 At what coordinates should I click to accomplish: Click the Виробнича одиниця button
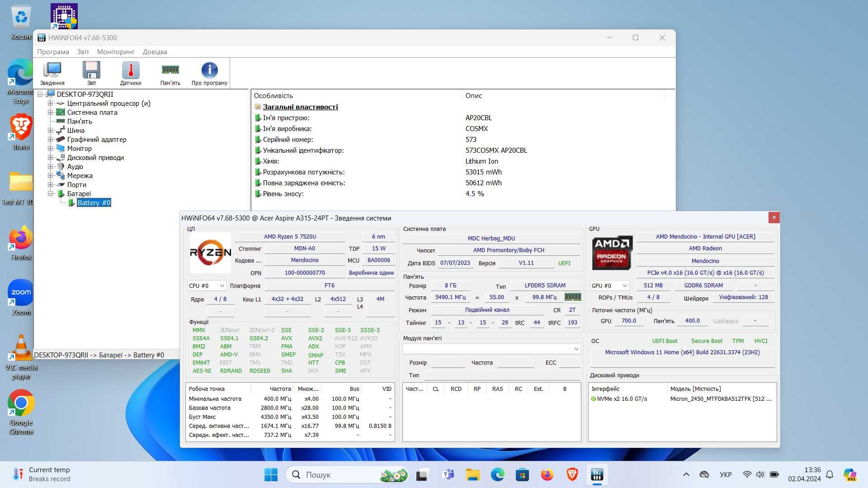point(371,273)
